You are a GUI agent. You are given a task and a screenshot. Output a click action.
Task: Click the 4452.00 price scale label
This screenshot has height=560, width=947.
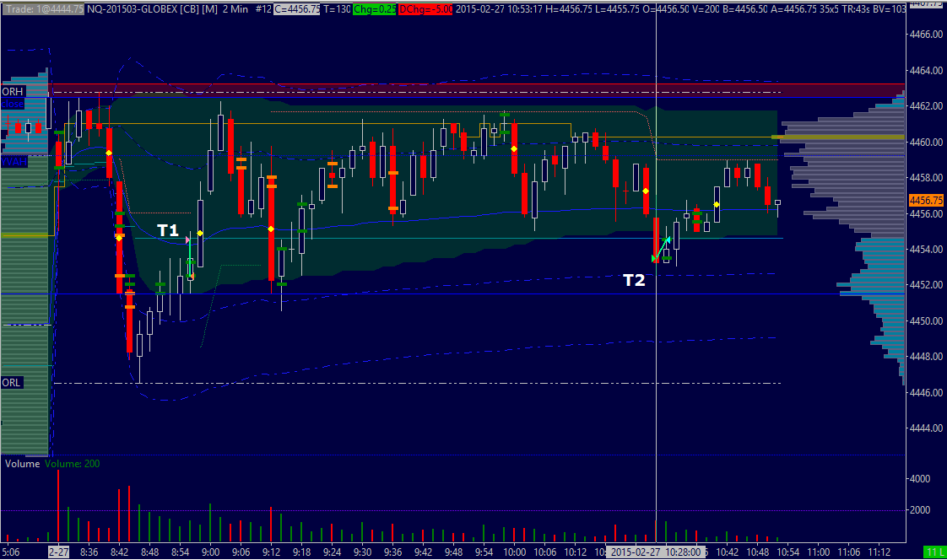tap(927, 285)
